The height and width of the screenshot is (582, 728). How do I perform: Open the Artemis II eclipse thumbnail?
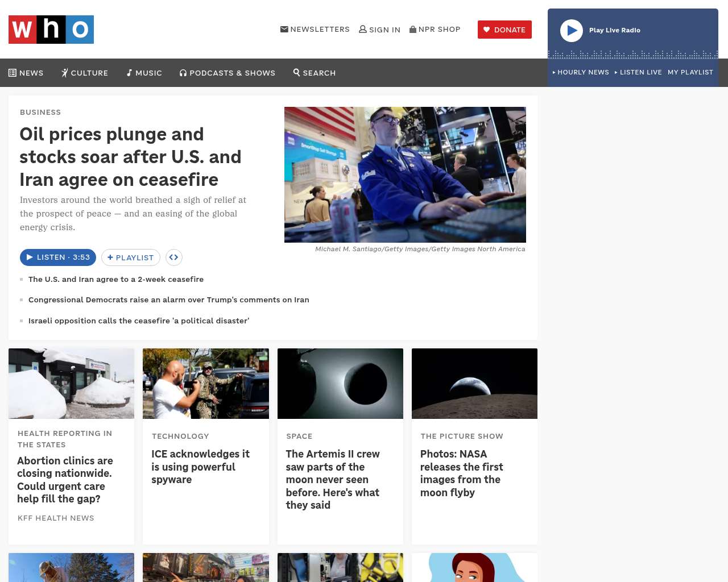(340, 384)
